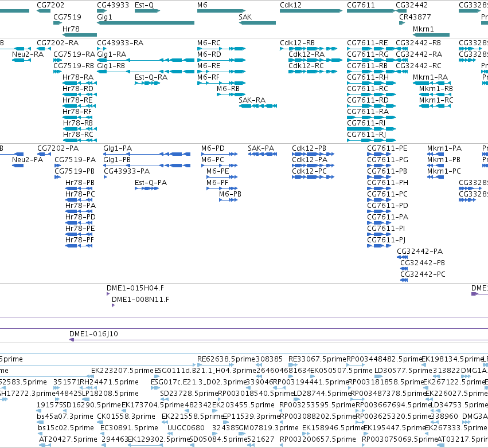Screen dimensions: 488x448
Task: Select protein CG7611-PJ label
Action: coord(387,240)
